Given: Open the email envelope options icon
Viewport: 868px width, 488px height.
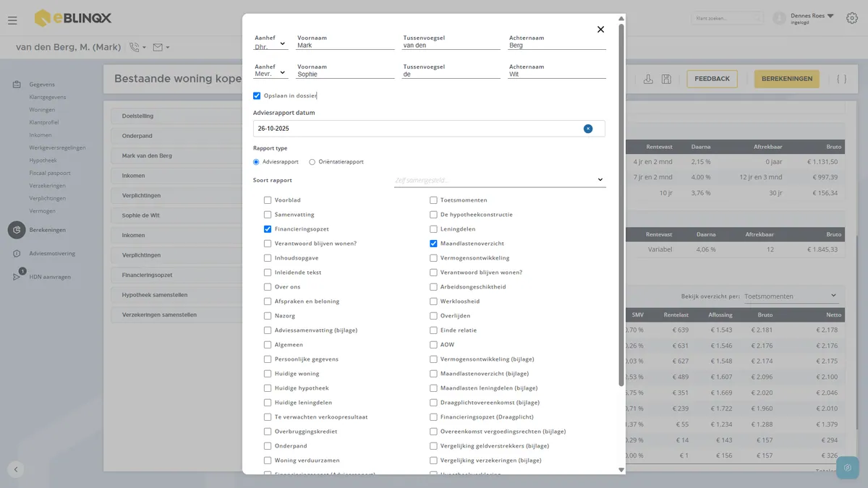Looking at the screenshot, I should (158, 47).
